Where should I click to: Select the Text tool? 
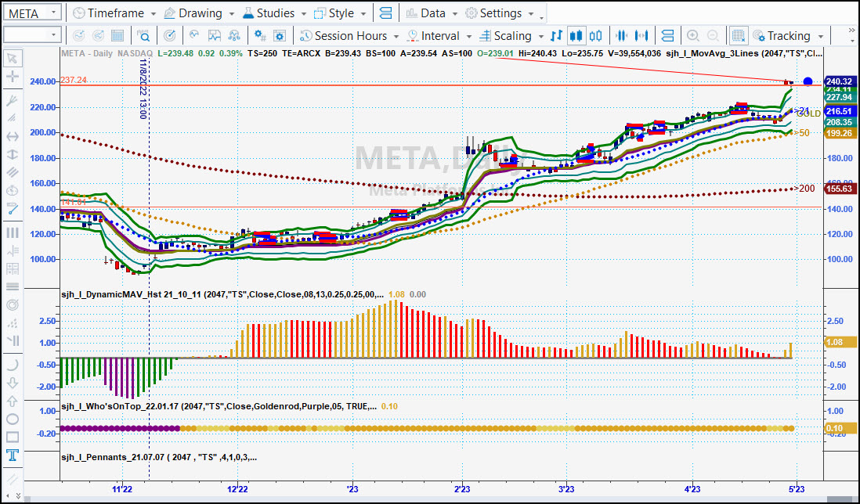(x=12, y=455)
